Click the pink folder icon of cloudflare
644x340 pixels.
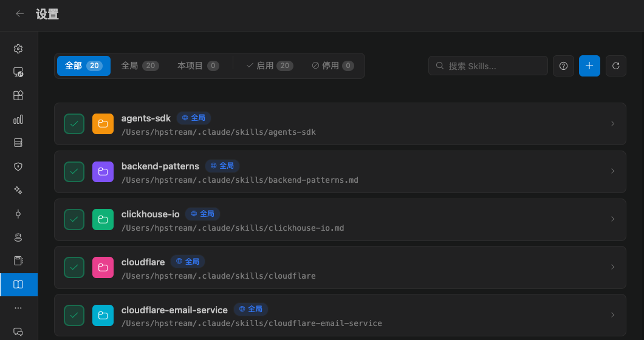pos(103,267)
